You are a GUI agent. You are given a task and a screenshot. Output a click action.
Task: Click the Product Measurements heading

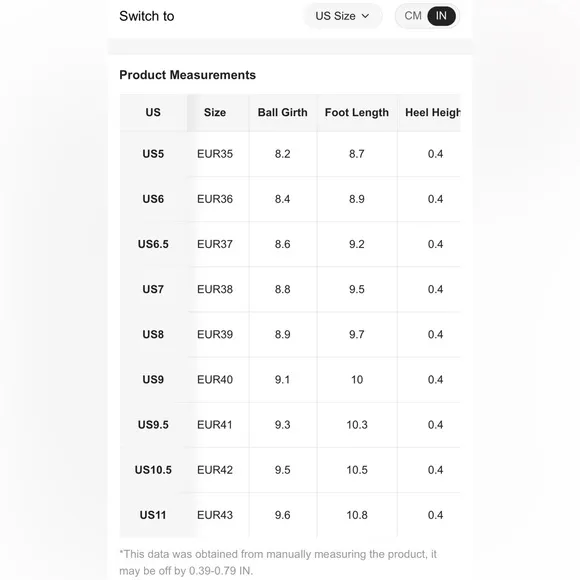(x=188, y=75)
